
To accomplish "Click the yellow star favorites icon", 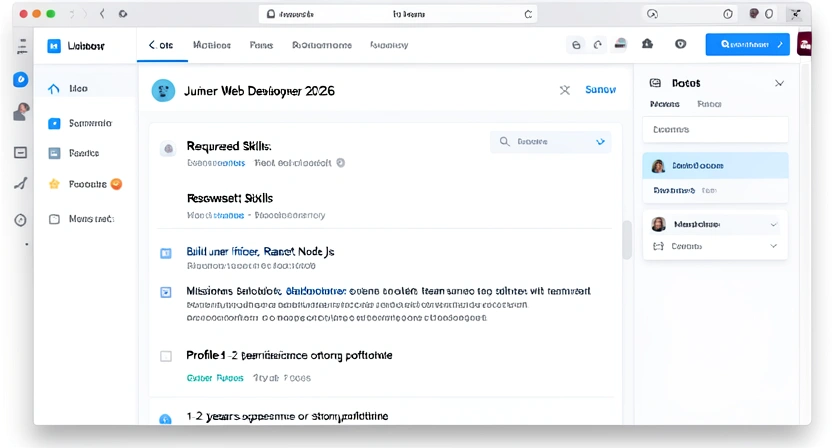I will coord(54,184).
